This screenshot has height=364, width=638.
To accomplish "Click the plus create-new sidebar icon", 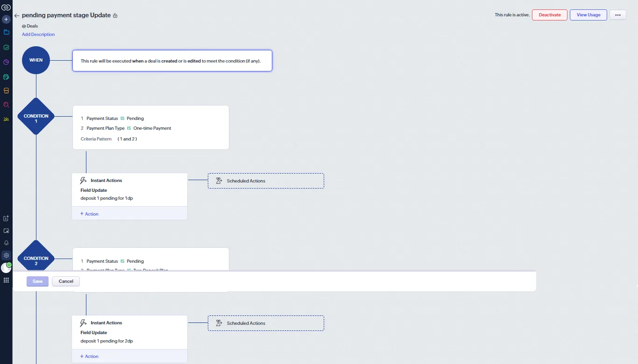I will [x=6, y=20].
